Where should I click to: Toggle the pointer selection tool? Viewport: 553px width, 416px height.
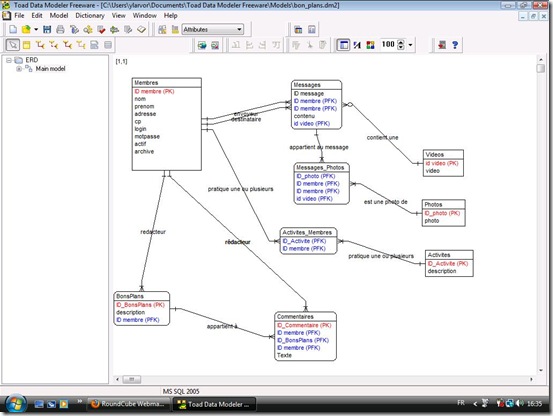[x=13, y=45]
